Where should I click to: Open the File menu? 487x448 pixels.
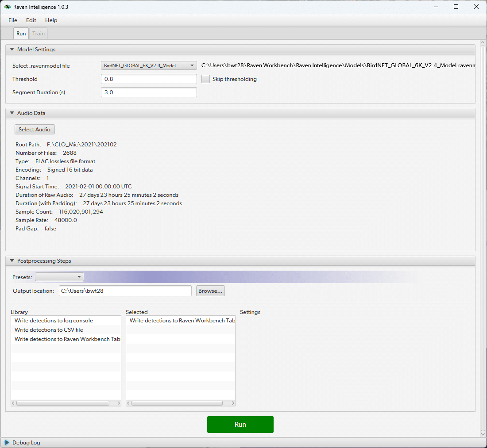(12, 20)
